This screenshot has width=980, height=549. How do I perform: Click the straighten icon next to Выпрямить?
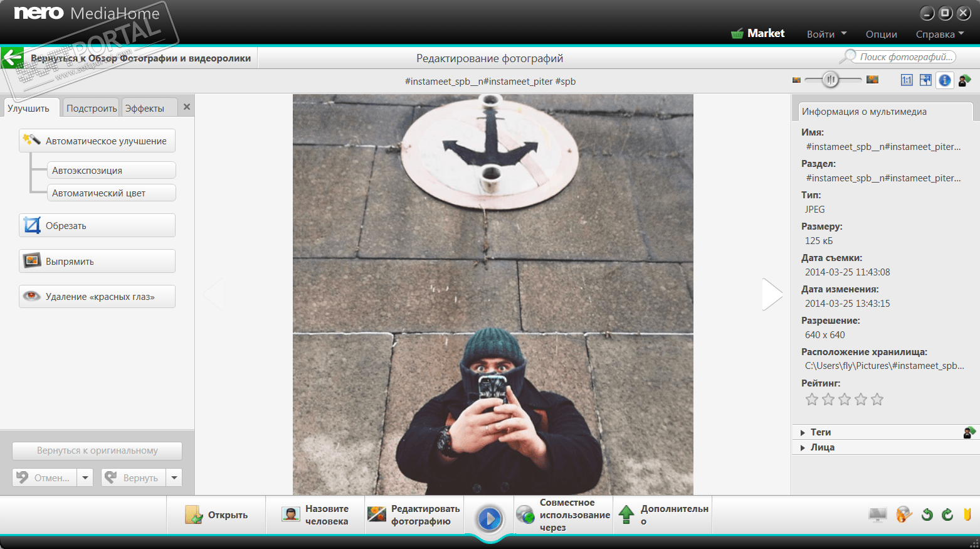pyautogui.click(x=32, y=260)
